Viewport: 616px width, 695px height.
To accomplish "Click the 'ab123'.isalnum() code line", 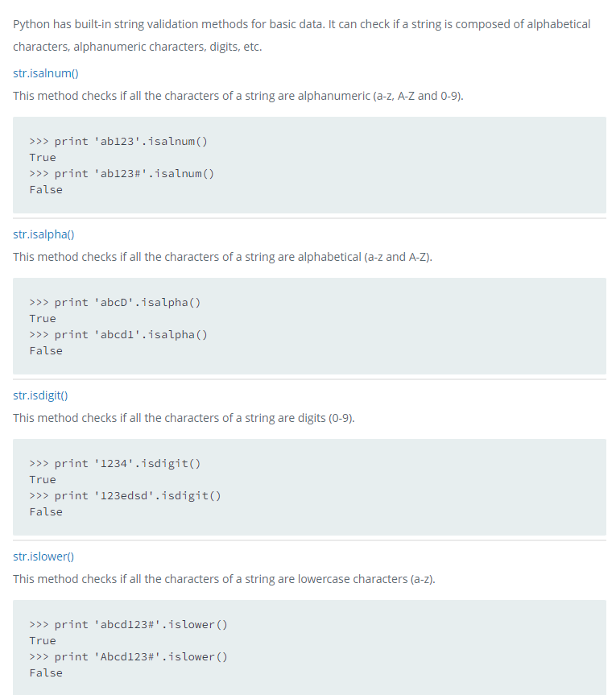I will click(118, 142).
